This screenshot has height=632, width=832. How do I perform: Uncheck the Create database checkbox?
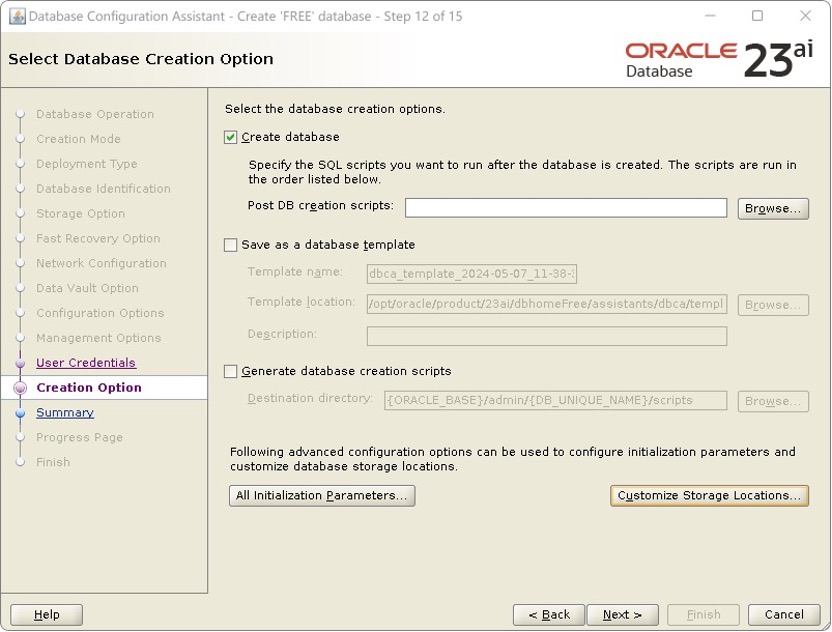[231, 137]
